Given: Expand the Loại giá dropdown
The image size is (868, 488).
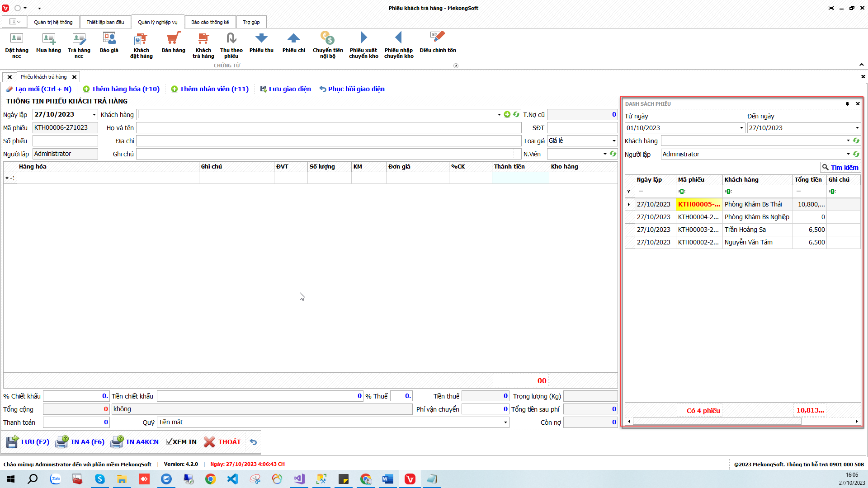Looking at the screenshot, I should (x=613, y=141).
